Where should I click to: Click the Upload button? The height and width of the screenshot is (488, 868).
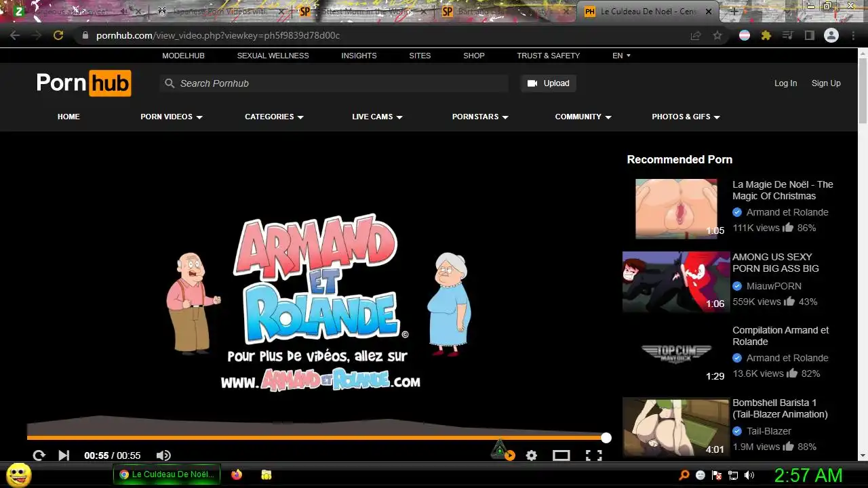pos(549,83)
